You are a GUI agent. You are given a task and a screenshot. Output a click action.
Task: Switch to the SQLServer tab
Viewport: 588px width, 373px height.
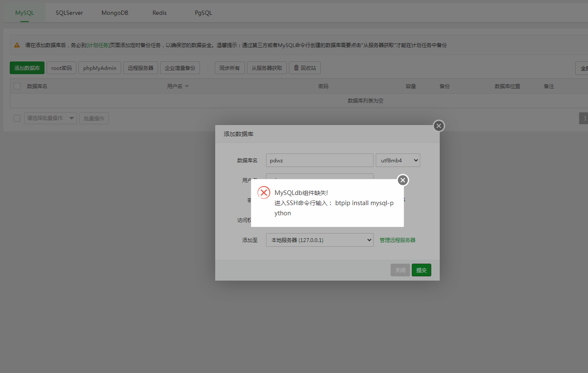[x=69, y=13]
